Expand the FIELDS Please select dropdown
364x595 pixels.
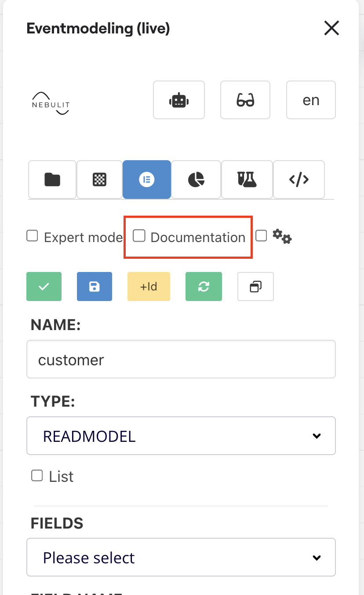181,557
